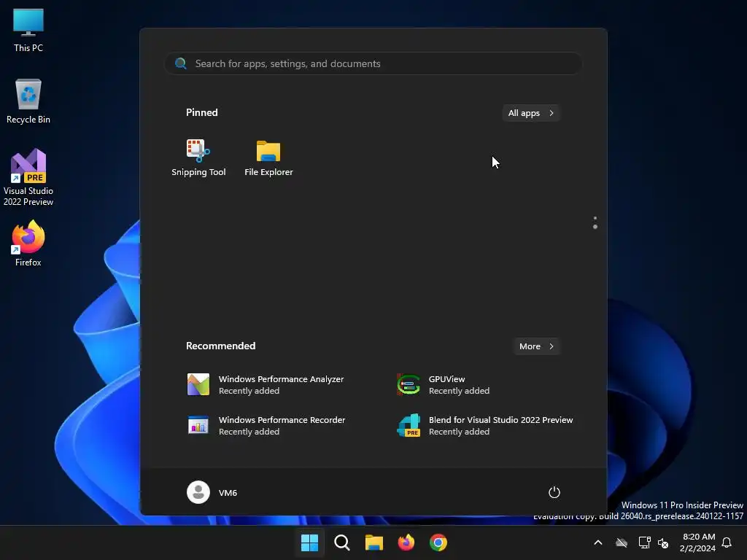Select the Firefox desktop shortcut

tap(28, 244)
